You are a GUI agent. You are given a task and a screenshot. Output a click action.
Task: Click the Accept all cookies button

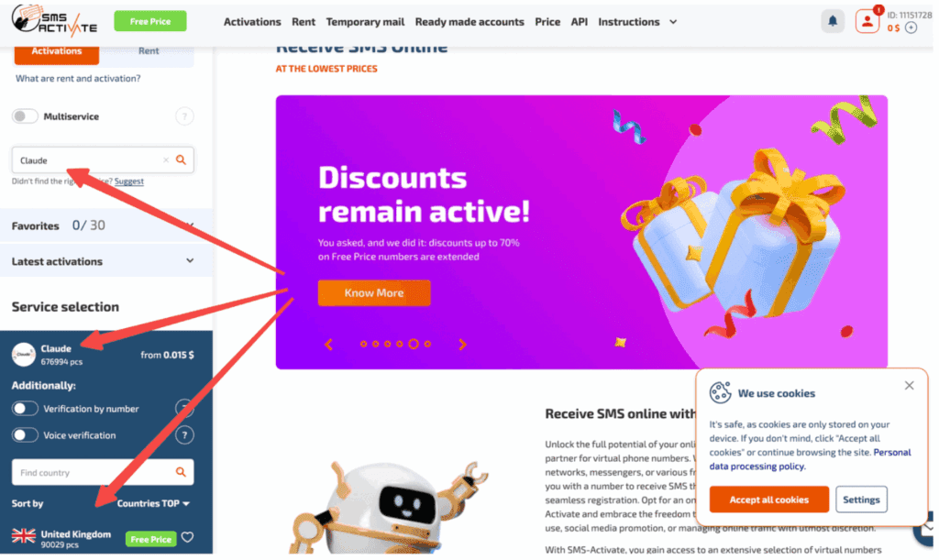coord(769,499)
